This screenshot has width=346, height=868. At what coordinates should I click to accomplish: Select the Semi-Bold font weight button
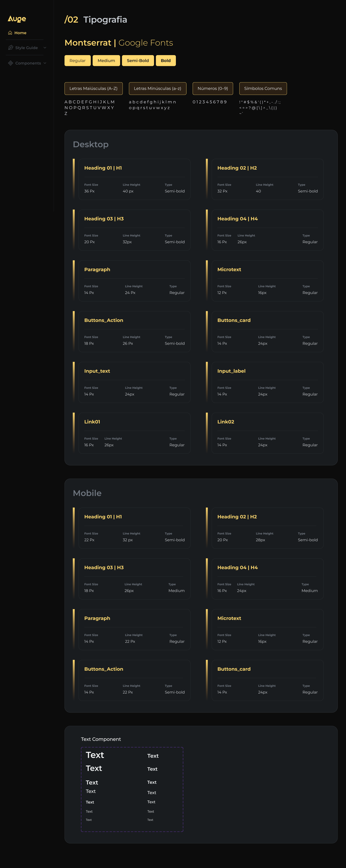(138, 61)
